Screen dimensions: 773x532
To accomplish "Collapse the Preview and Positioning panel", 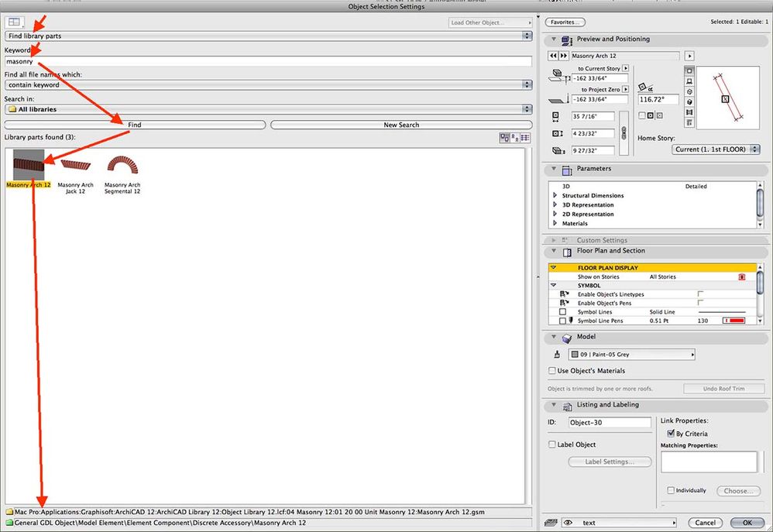I will pyautogui.click(x=554, y=39).
